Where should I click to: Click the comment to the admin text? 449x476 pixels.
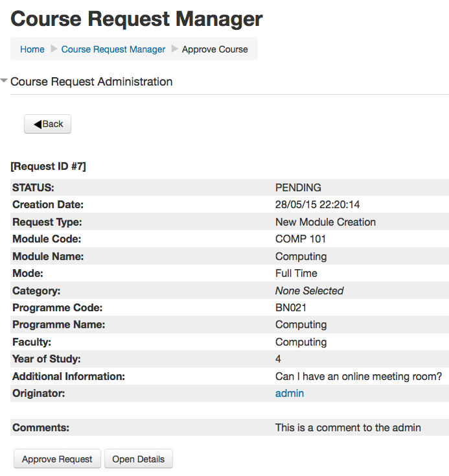coord(348,427)
